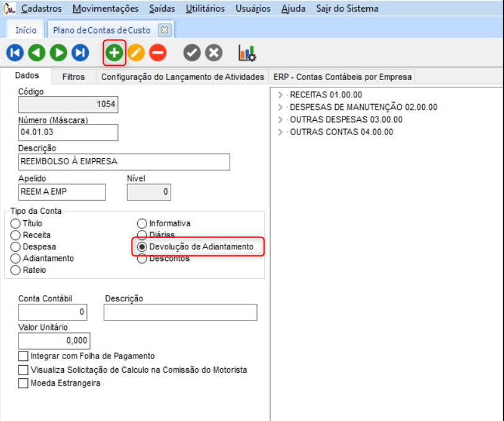Cancel changes with the X icon

tap(214, 53)
